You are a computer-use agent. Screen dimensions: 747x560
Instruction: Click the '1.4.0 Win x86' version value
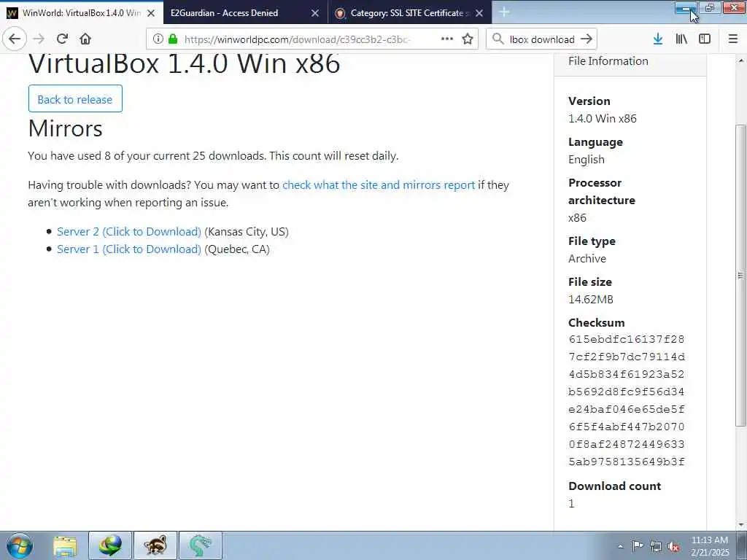(x=602, y=119)
